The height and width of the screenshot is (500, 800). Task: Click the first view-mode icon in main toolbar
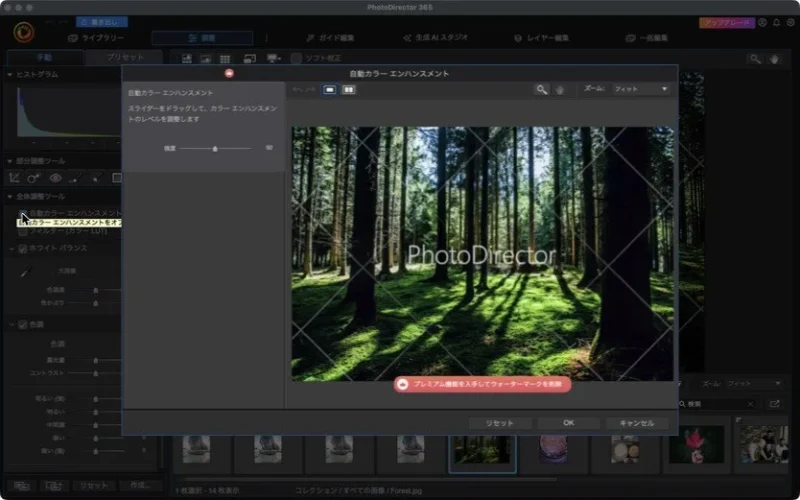click(x=187, y=59)
